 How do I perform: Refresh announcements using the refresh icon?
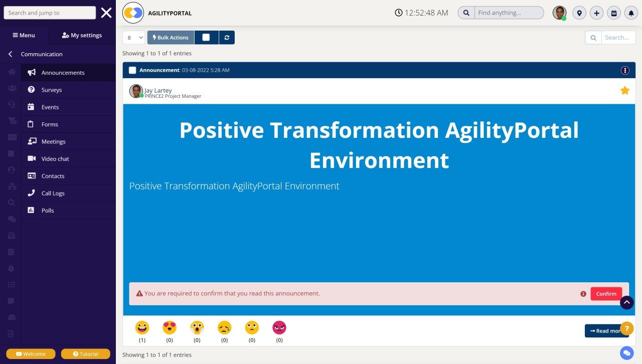tap(227, 37)
